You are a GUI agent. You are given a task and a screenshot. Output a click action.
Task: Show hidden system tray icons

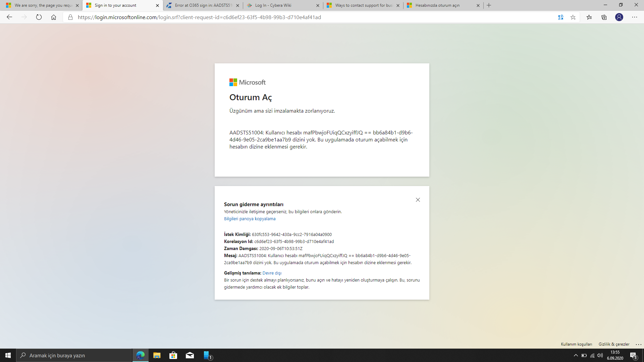click(576, 355)
